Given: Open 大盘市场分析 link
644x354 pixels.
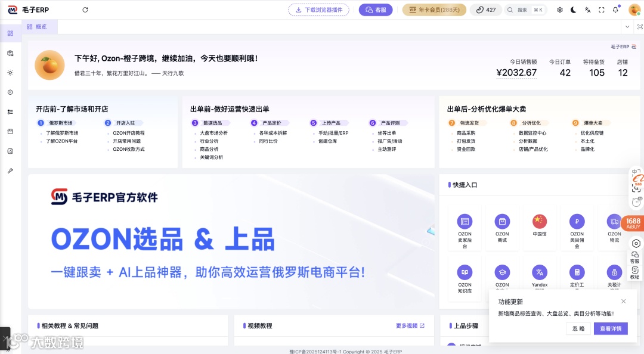Looking at the screenshot, I should [213, 133].
